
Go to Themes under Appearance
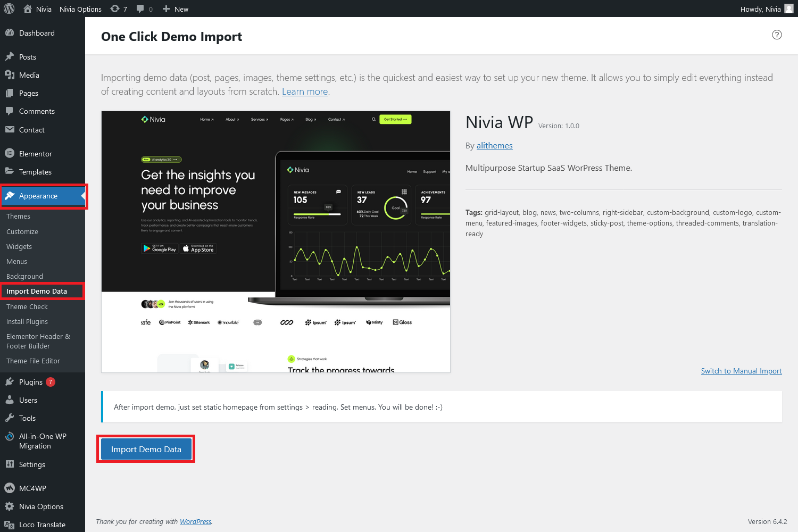[x=18, y=217]
